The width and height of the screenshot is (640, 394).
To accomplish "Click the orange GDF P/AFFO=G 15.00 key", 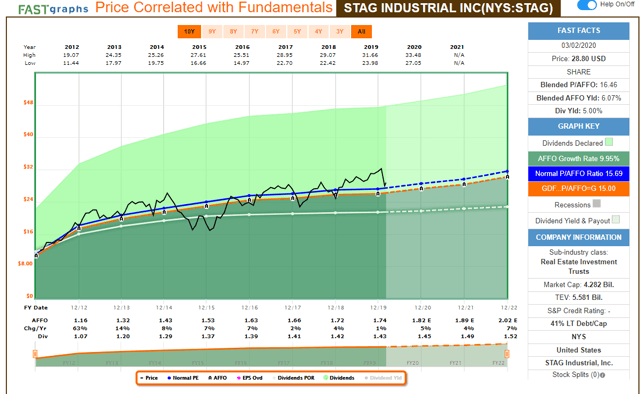I will pos(578,189).
